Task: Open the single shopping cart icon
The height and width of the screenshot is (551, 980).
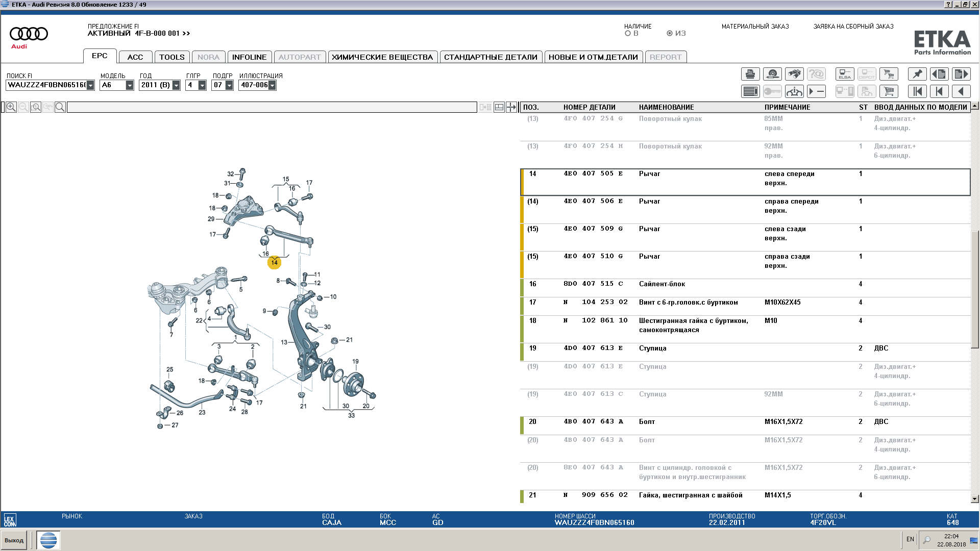Action: click(x=889, y=91)
